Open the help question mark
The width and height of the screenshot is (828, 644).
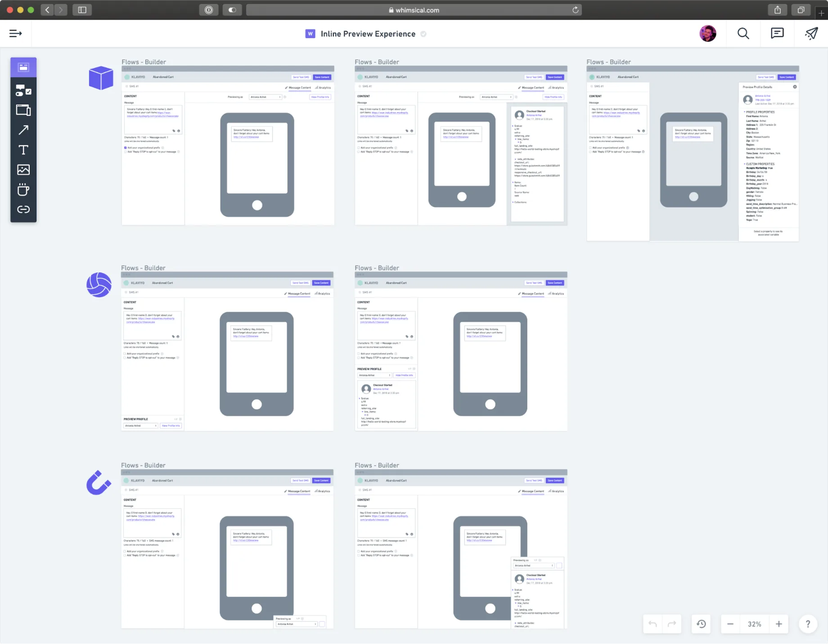tap(808, 624)
